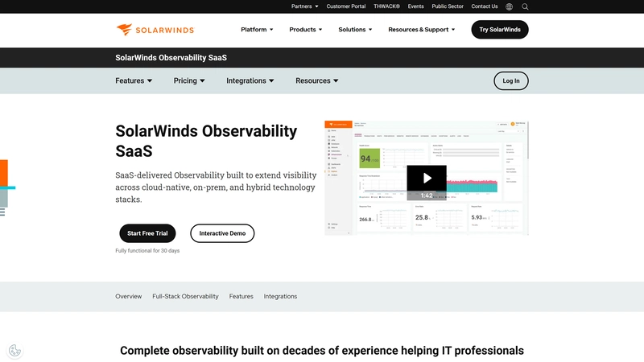Expand the Solutions menu
Viewport: 644px width, 362px height.
(355, 30)
